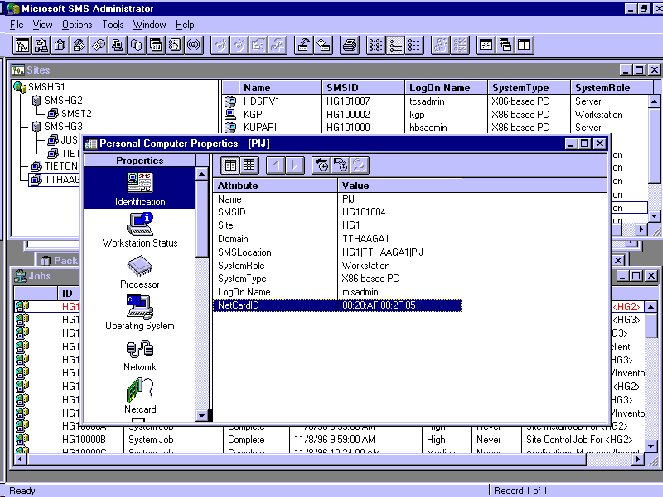
Task: Open the Options menu
Action: [77, 25]
